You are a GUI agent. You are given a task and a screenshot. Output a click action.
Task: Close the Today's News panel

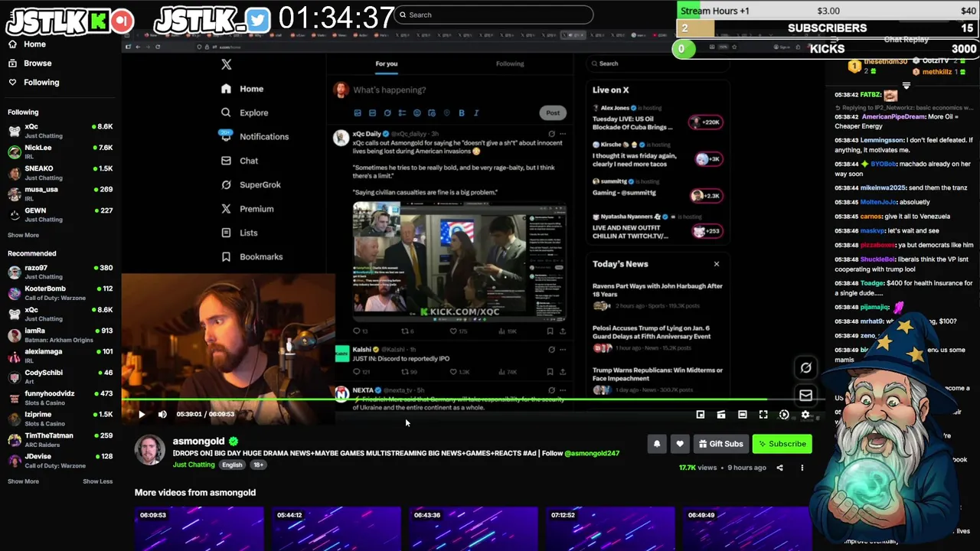717,264
